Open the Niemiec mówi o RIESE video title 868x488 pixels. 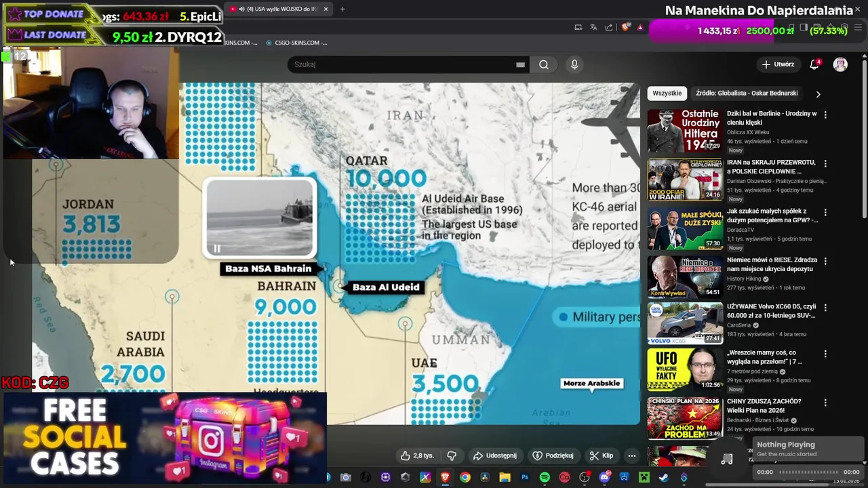(x=772, y=264)
